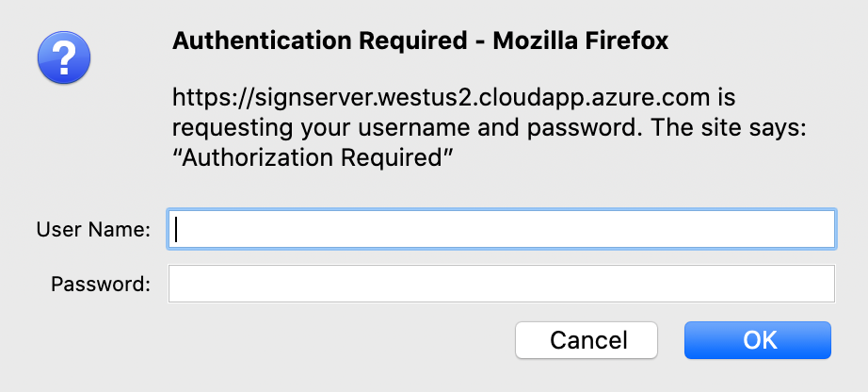The image size is (868, 392).
Task: Click the "Password:" label
Action: [101, 284]
